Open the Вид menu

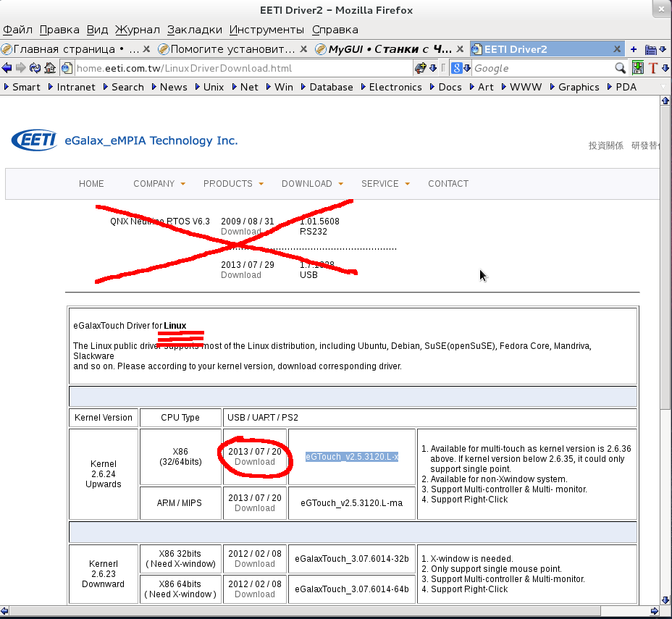(x=97, y=30)
